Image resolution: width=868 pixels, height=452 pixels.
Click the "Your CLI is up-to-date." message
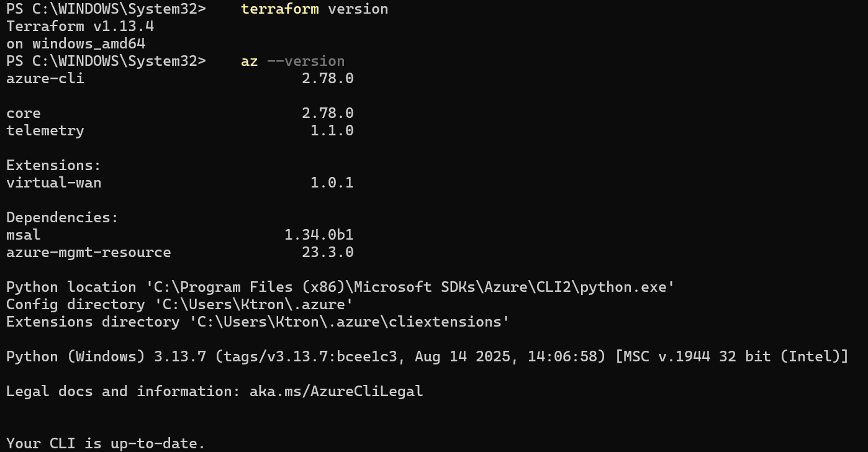pyautogui.click(x=106, y=443)
